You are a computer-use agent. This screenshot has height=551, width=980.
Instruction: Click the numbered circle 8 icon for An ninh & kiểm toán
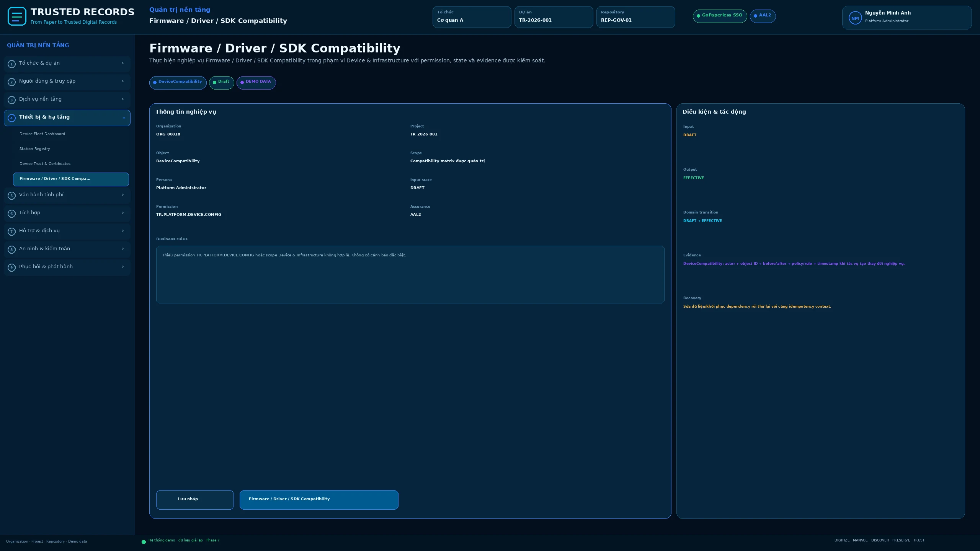point(11,249)
